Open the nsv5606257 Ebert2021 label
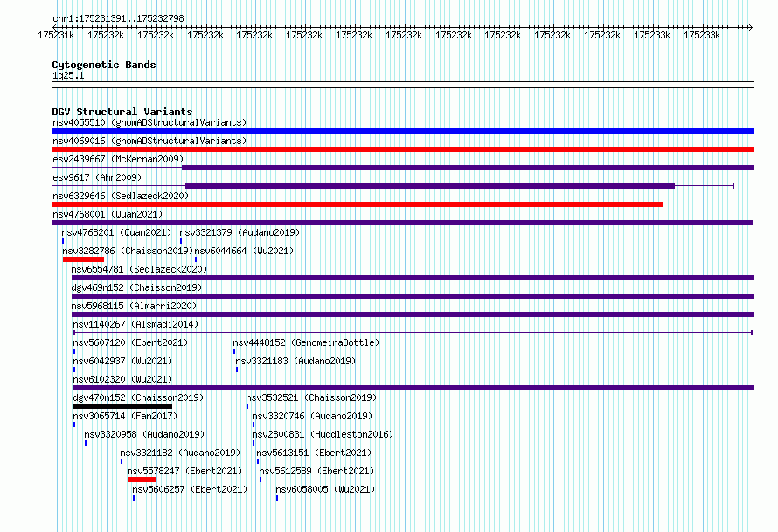This screenshot has height=532, width=778. click(190, 489)
